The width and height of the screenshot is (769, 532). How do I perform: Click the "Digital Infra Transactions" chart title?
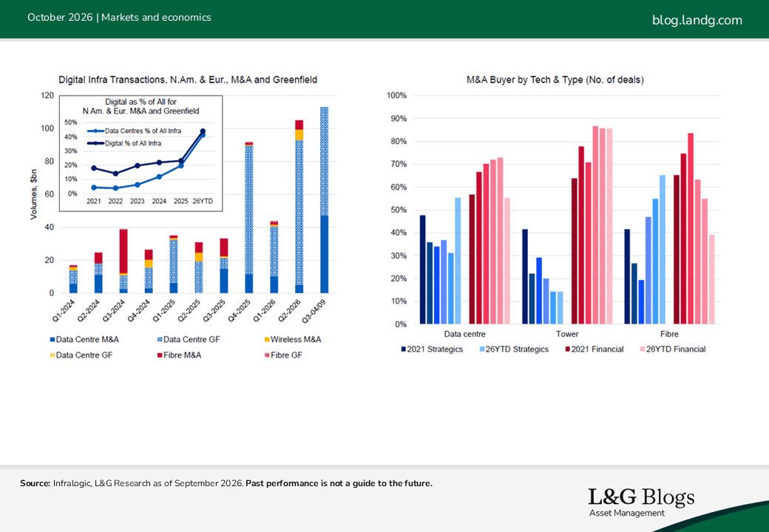[x=188, y=79]
